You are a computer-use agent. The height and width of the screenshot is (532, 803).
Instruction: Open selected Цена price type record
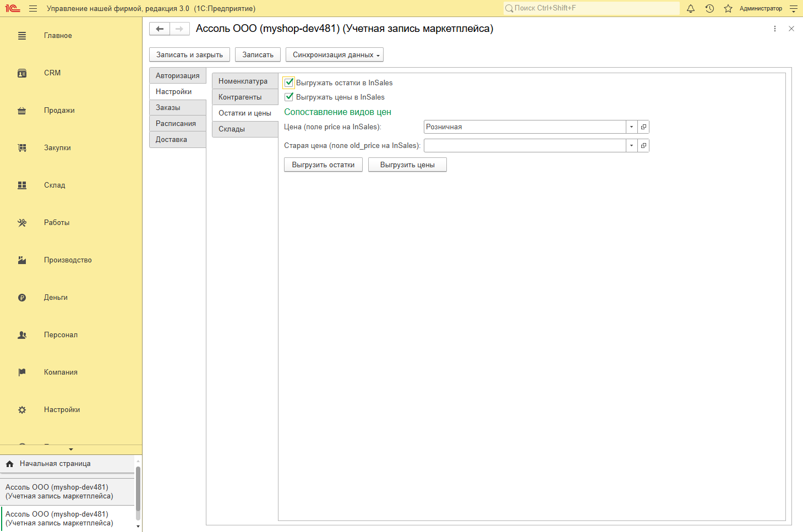[x=643, y=127]
